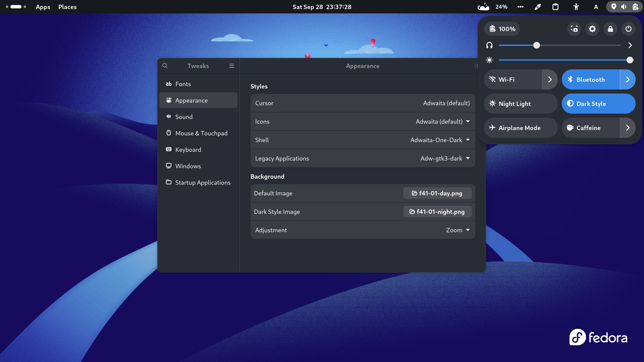The image size is (644, 362).
Task: Choose file for Default Image f41-01-day.png
Action: [x=437, y=193]
